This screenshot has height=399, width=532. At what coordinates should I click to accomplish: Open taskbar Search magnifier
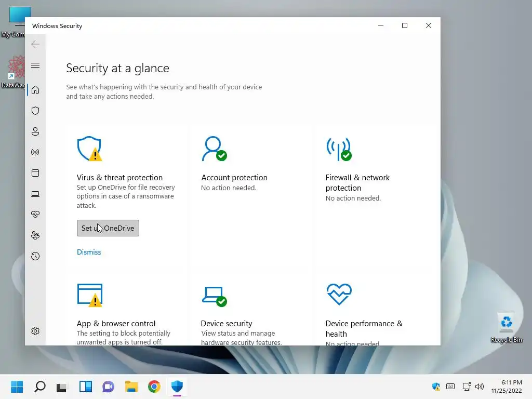pos(40,387)
